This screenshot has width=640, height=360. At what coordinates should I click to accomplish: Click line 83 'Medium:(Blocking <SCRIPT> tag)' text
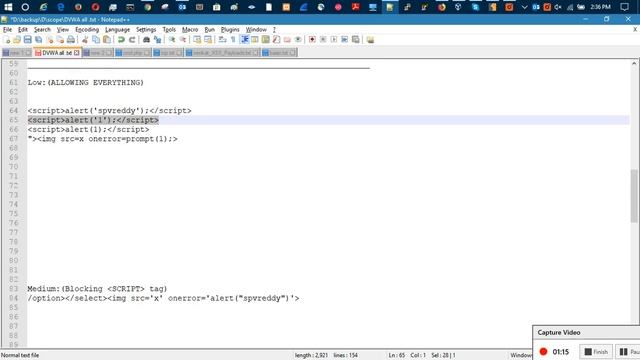click(97, 289)
